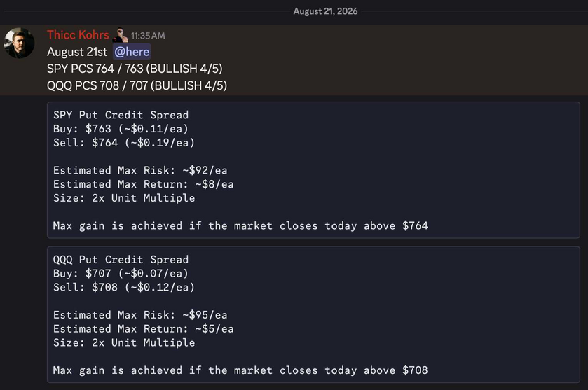Click the closes today above $764 sentence

pyautogui.click(x=240, y=225)
